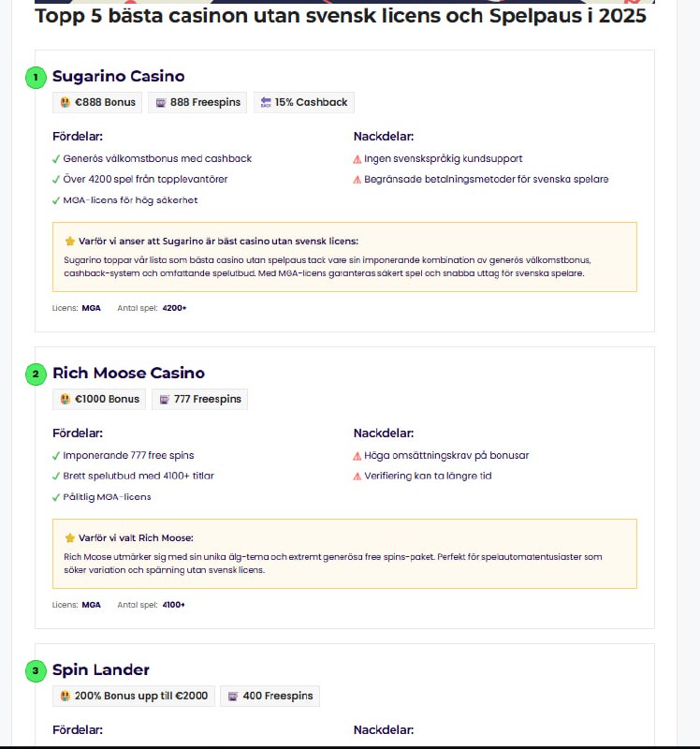Click the Spin Lander heading
This screenshot has width=700, height=749.
[100, 670]
